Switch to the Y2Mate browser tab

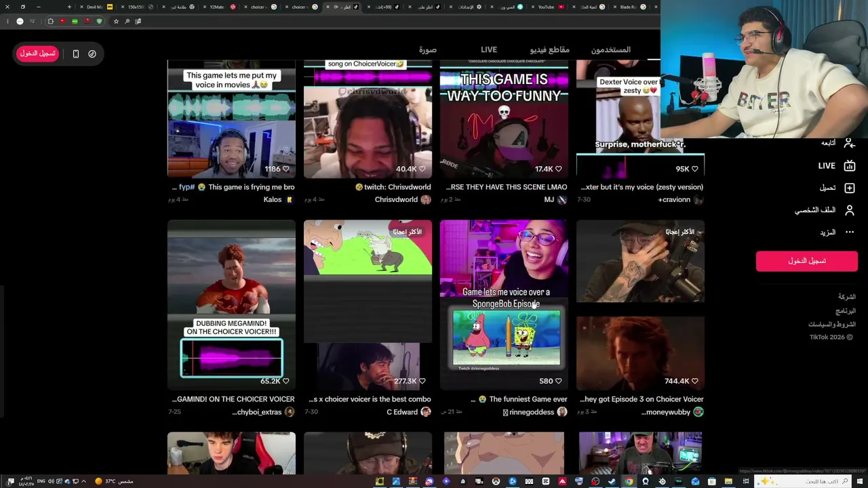click(x=220, y=7)
